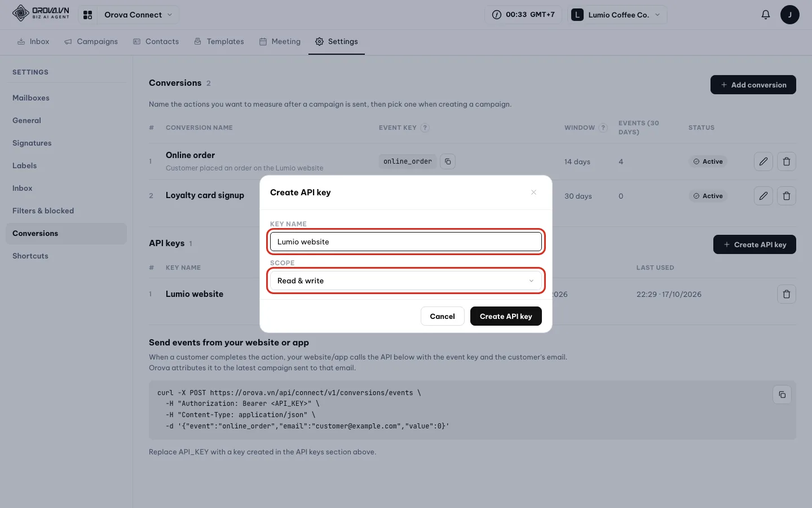This screenshot has height=508, width=812.
Task: Switch to the Meeting tab
Action: pos(280,42)
